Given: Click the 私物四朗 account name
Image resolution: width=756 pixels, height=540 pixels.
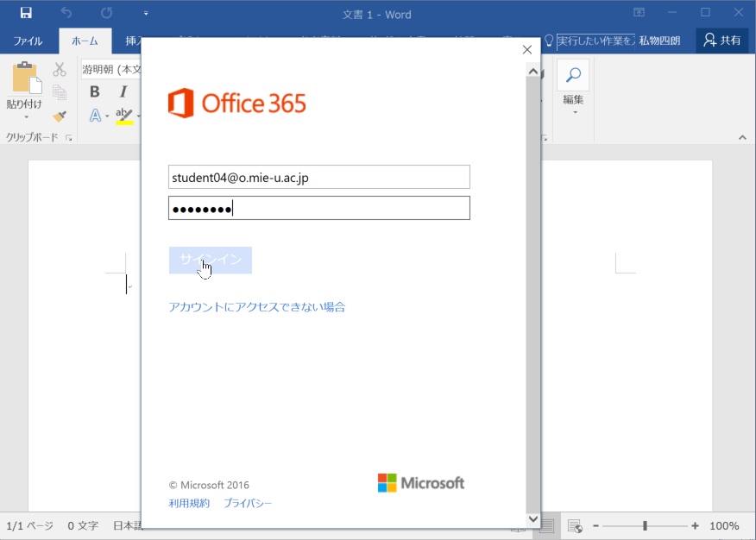Looking at the screenshot, I should (659, 41).
